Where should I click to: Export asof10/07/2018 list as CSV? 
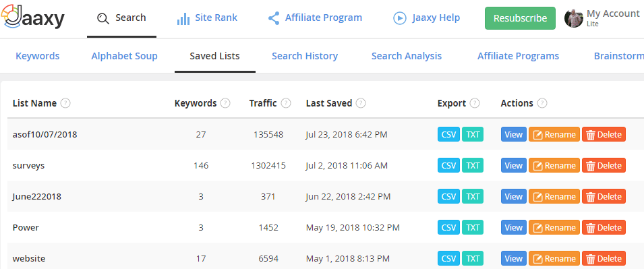pyautogui.click(x=448, y=134)
